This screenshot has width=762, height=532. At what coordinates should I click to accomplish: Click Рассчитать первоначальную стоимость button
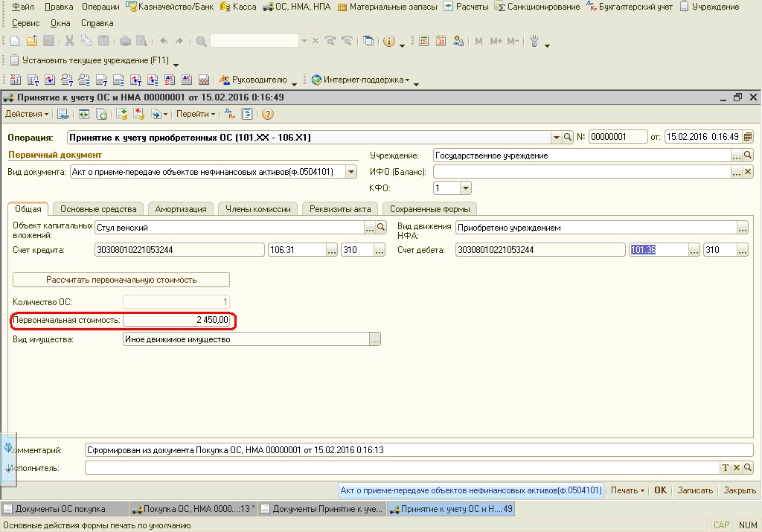click(x=121, y=280)
